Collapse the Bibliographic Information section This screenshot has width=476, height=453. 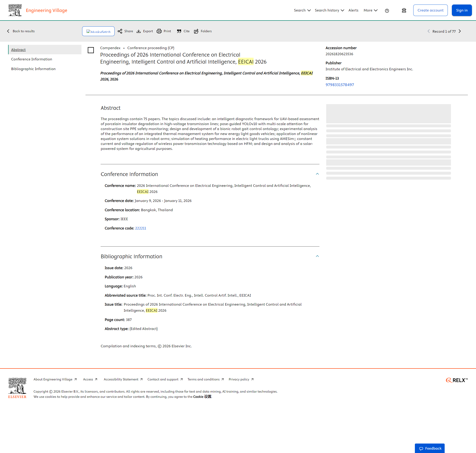[317, 256]
